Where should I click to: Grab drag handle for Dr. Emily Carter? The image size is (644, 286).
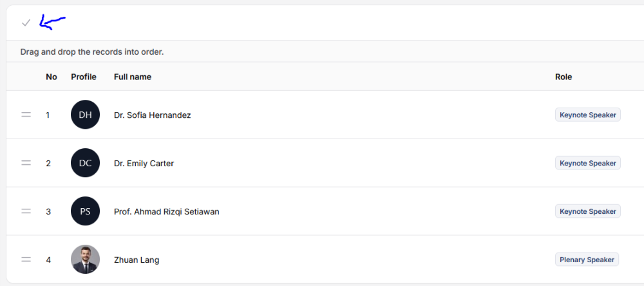point(26,163)
